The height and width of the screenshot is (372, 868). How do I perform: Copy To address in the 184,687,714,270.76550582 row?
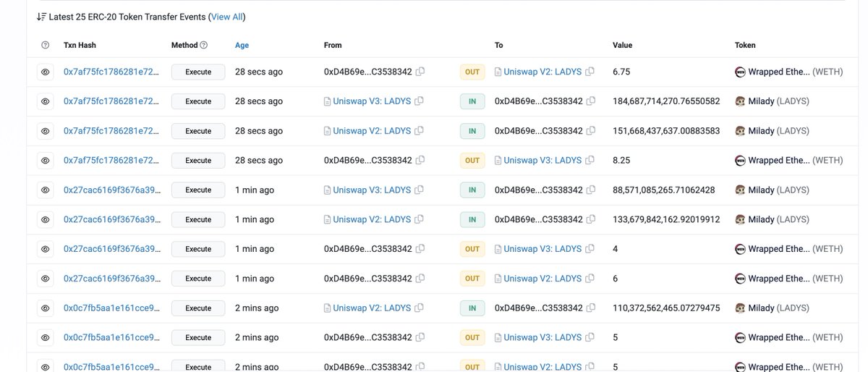click(591, 101)
